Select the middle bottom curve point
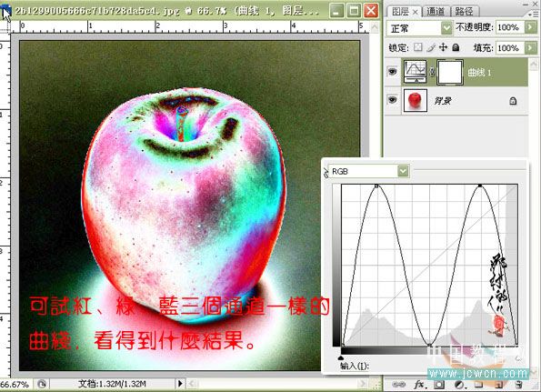 (429, 345)
